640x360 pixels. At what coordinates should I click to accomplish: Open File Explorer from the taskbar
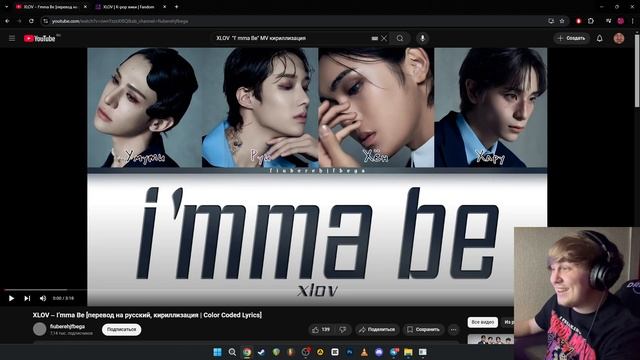(x=408, y=352)
